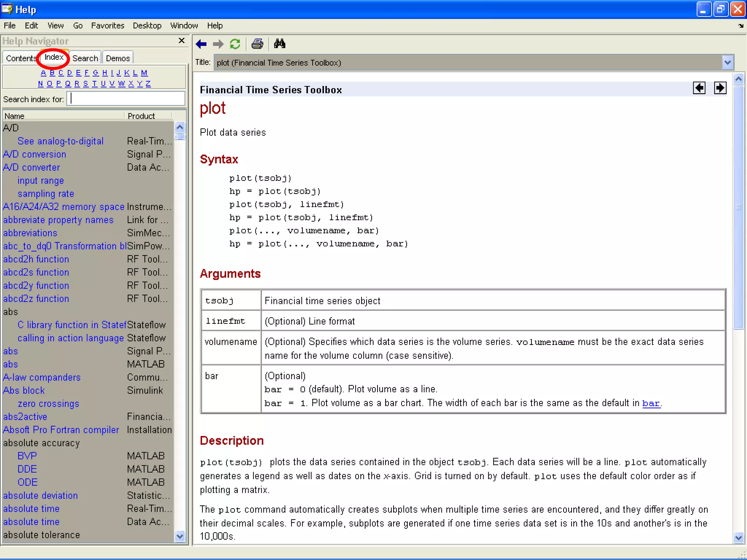
Task: Undock the Help window using the corner arrow
Action: coord(741,26)
